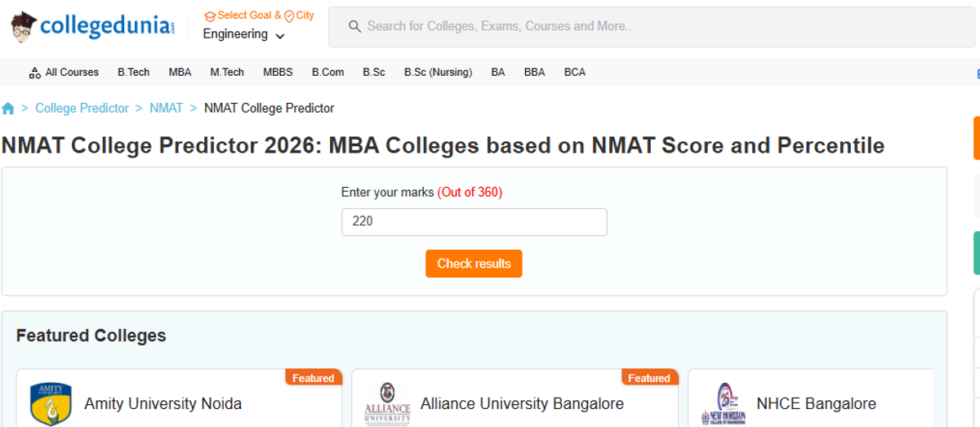Open the Amity University Noida logo
This screenshot has width=980, height=427.
point(51,403)
